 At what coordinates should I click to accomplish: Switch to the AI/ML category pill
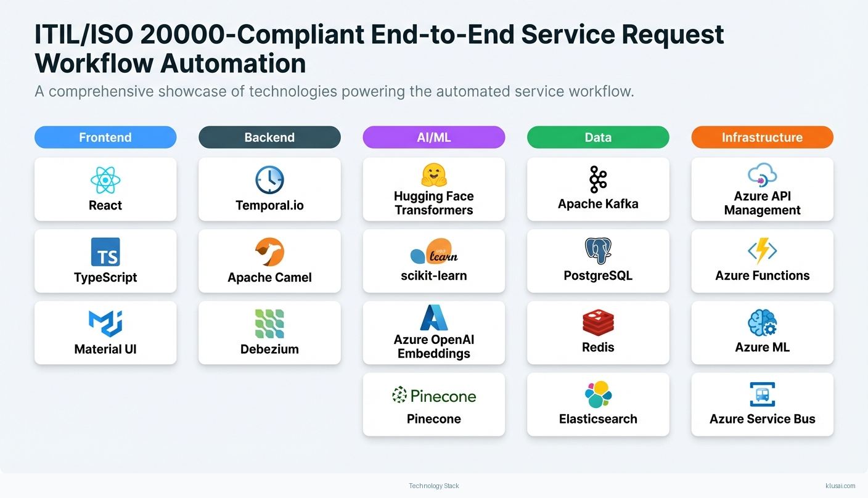point(433,137)
